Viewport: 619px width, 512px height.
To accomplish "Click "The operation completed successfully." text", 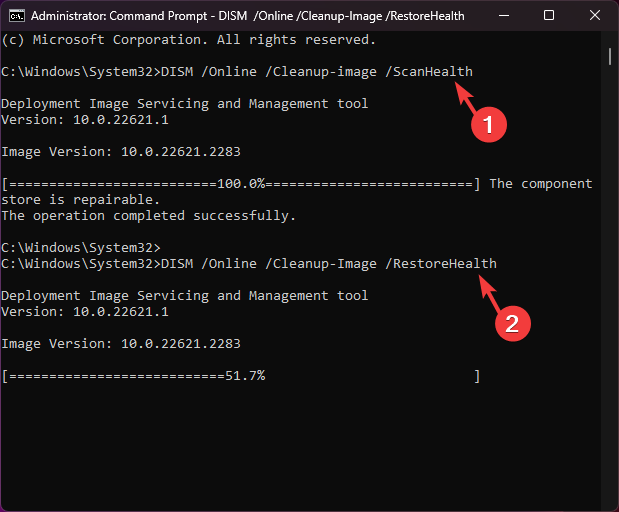I will [x=148, y=216].
